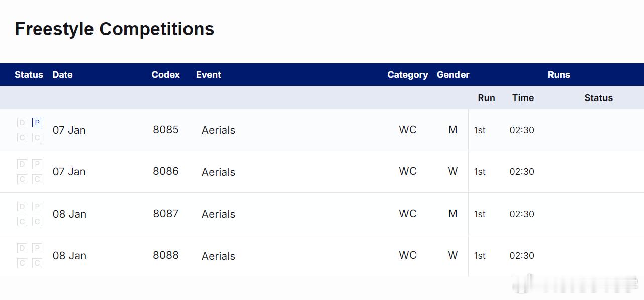Click the D status icon in the 8085 row
Viewport: 644px width, 300px height.
click(x=22, y=122)
